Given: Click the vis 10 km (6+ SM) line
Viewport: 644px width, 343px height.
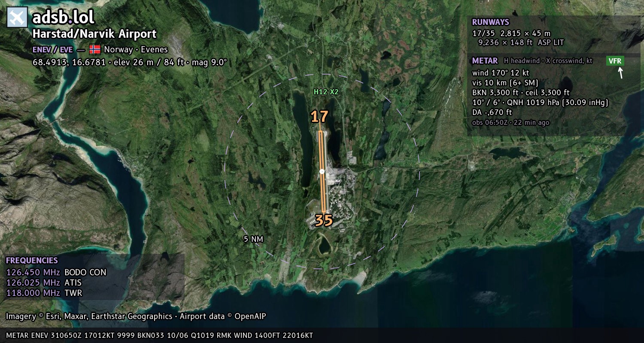Looking at the screenshot, I should point(505,83).
